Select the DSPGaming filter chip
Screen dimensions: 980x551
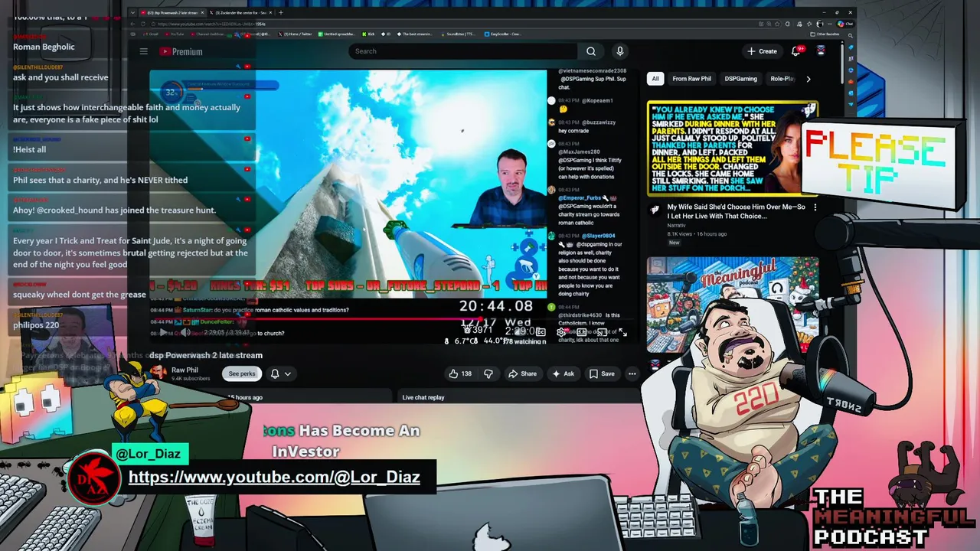[740, 79]
